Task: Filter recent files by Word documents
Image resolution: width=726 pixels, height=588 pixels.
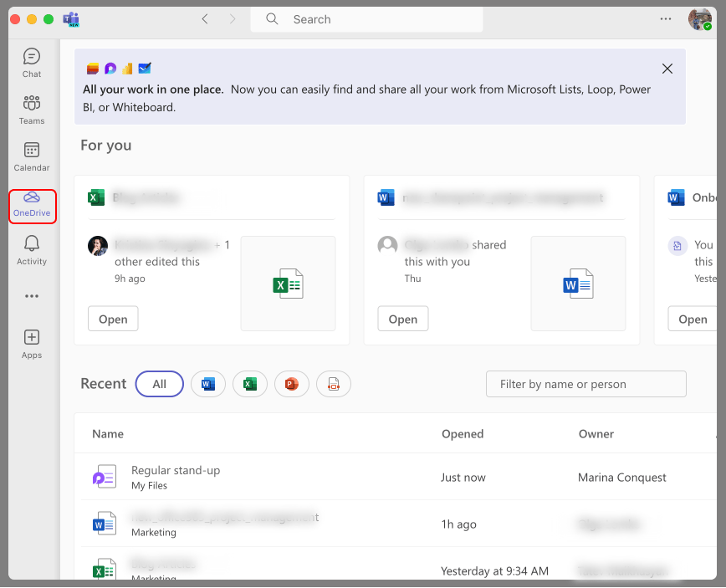Action: 208,384
